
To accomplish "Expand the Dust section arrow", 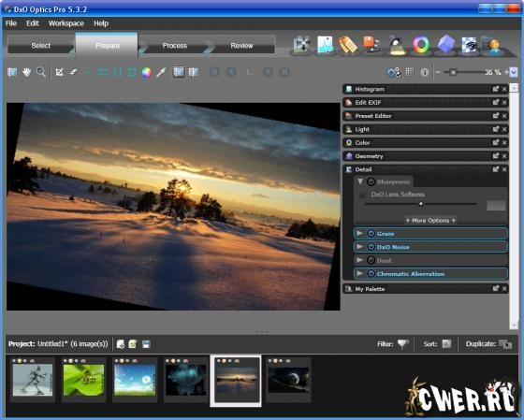I will pyautogui.click(x=360, y=260).
